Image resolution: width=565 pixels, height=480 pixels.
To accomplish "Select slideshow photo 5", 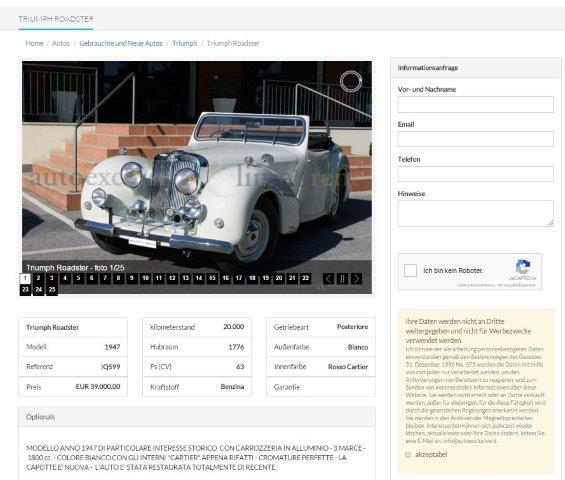I will [x=79, y=278].
